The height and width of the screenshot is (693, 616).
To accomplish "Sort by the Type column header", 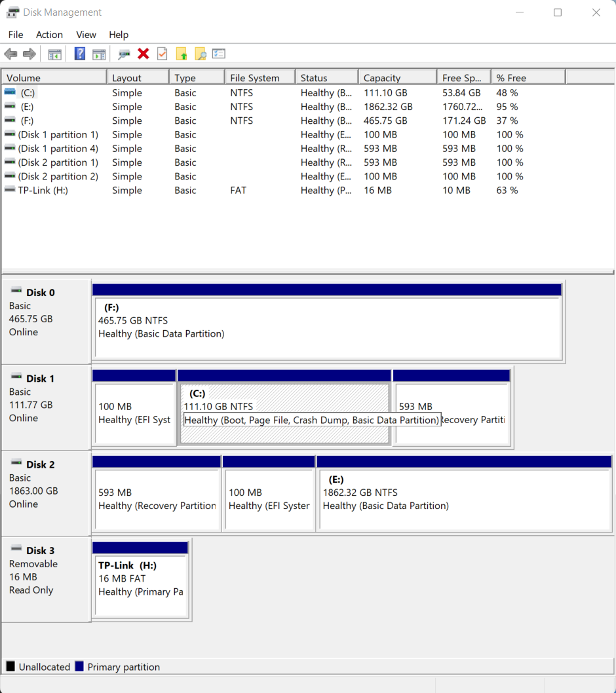I will click(197, 78).
